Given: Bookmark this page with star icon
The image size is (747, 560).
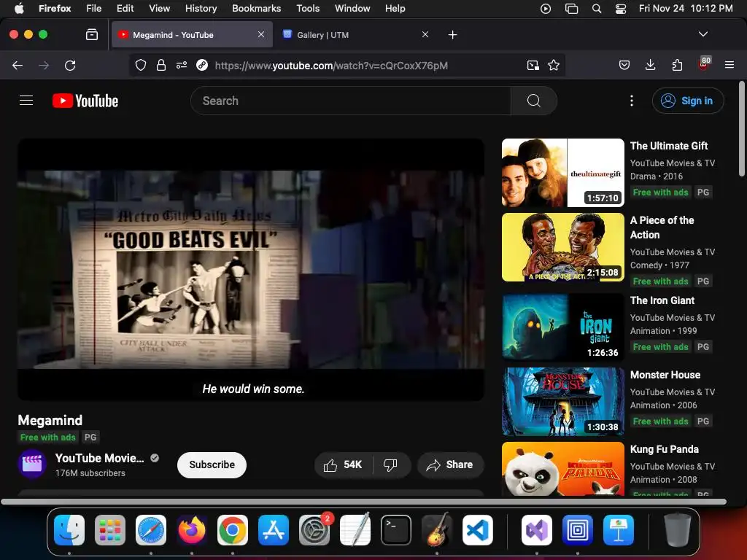Looking at the screenshot, I should (x=553, y=65).
